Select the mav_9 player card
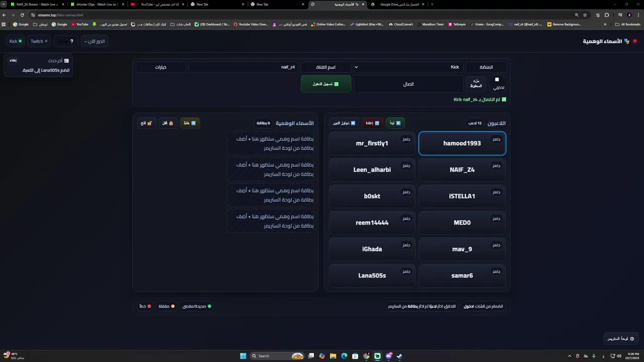644x362 pixels. coord(462,249)
